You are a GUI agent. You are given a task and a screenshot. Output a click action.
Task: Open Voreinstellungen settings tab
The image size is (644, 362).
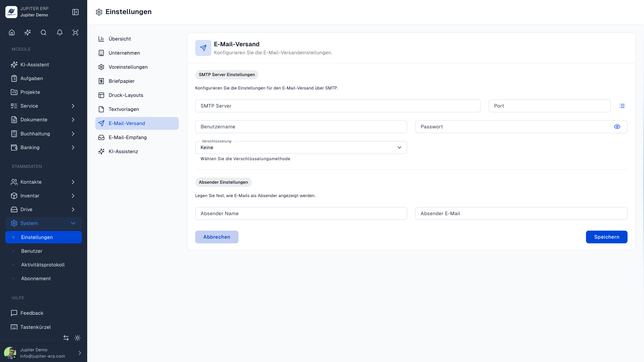tap(137, 67)
